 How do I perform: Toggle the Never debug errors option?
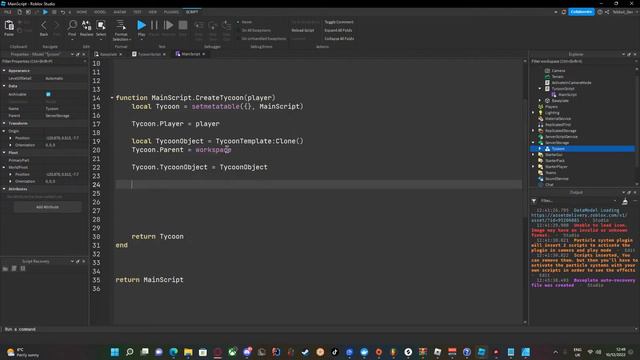pos(244,22)
